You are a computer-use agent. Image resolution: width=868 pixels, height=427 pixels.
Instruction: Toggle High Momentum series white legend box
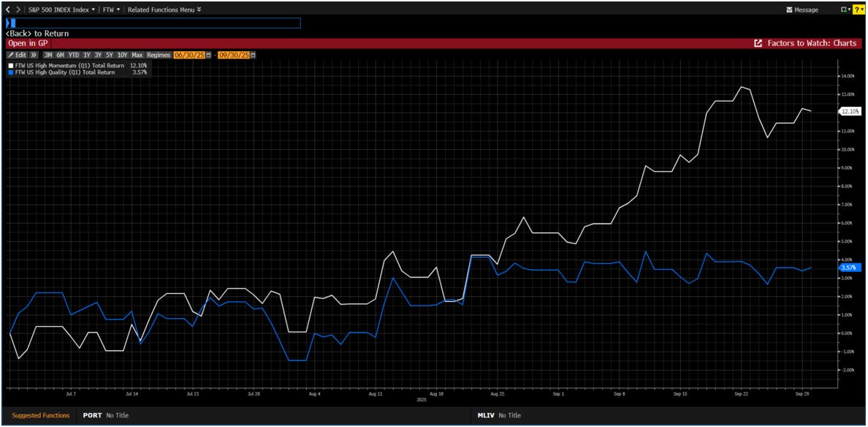tap(10, 66)
